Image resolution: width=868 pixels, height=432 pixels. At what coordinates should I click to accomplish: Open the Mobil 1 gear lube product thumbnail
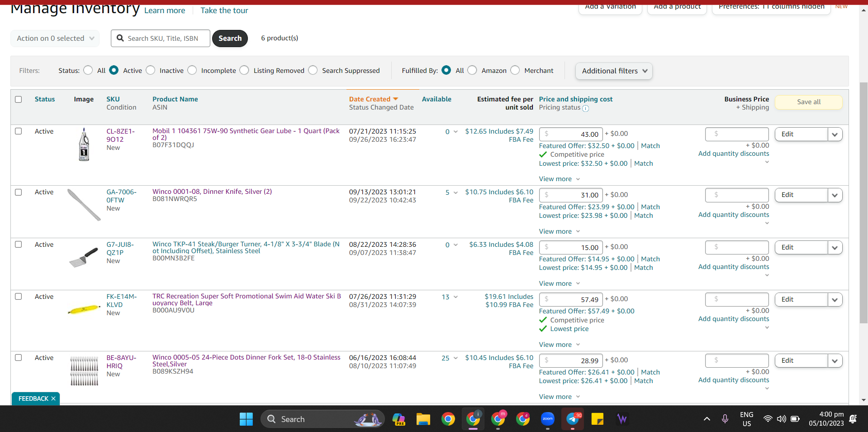(x=84, y=144)
